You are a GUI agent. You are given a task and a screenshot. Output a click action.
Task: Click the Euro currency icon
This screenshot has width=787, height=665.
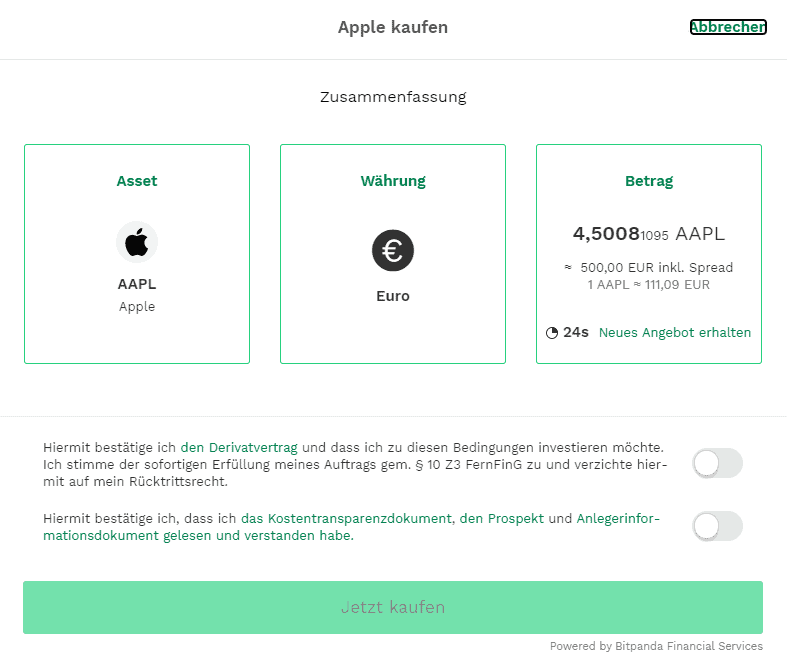[392, 250]
